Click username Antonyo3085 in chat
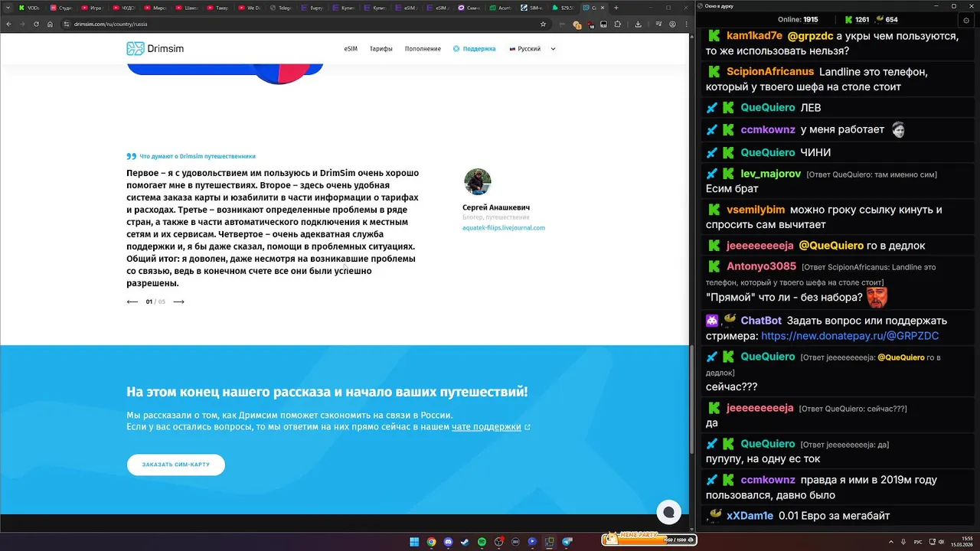980x551 pixels. 761,266
